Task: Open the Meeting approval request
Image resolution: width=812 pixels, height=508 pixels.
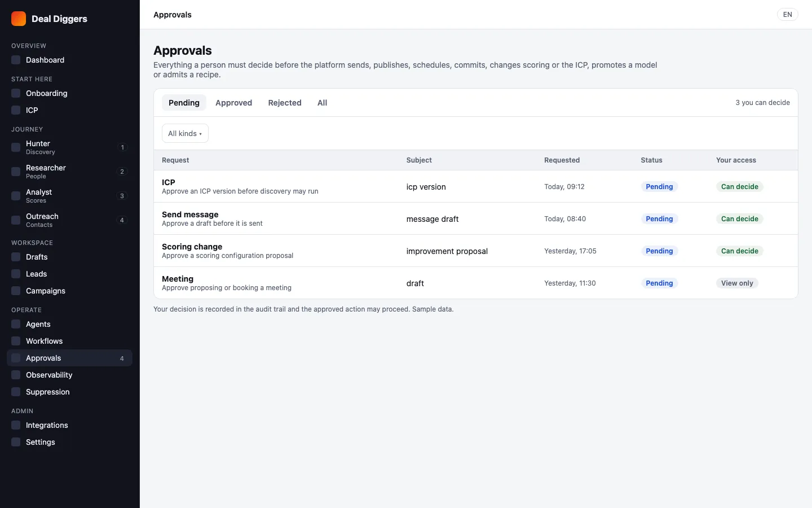Action: (476, 283)
